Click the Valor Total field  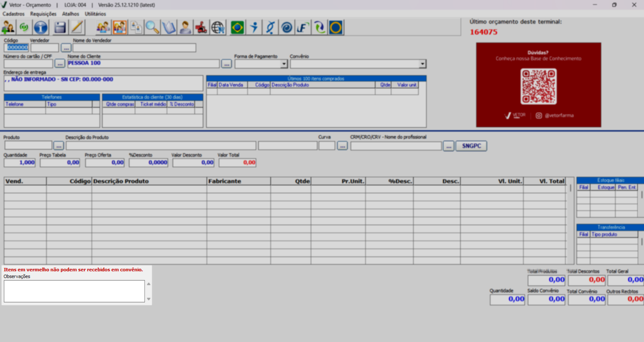238,163
